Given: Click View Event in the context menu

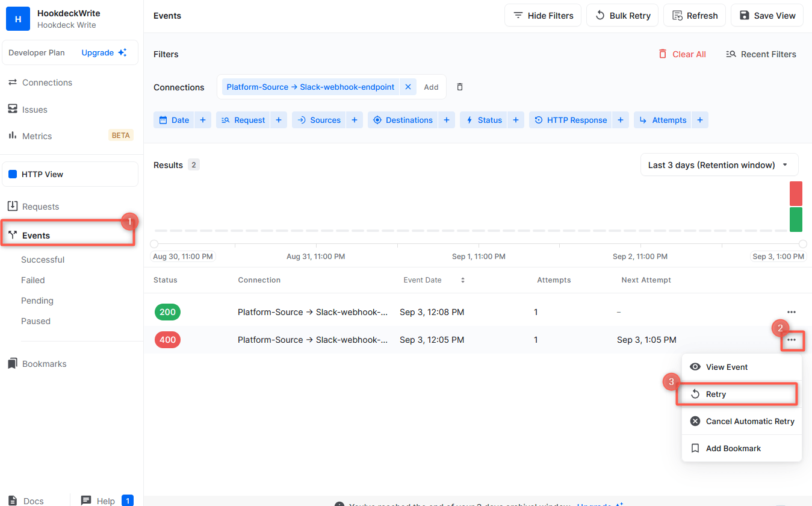Looking at the screenshot, I should tap(727, 367).
